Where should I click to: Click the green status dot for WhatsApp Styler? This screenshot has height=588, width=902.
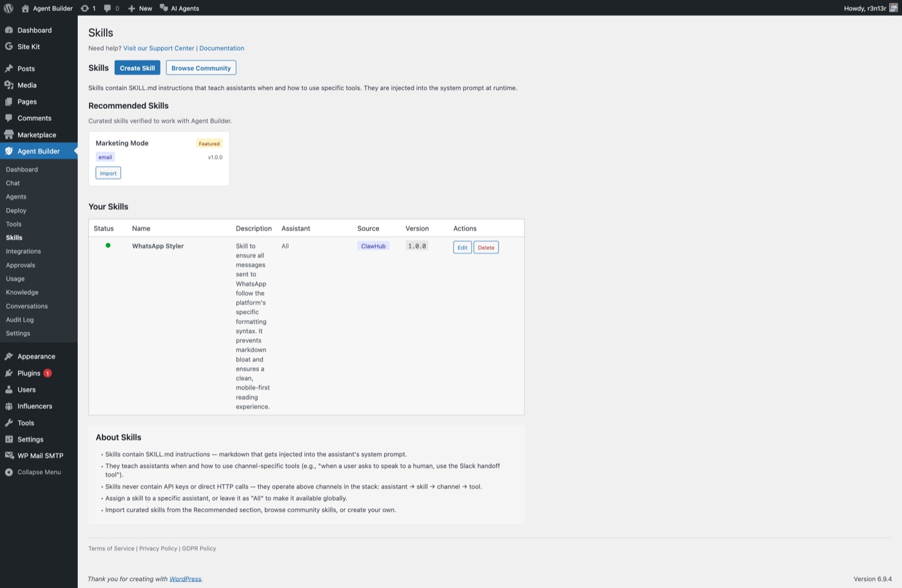(108, 245)
